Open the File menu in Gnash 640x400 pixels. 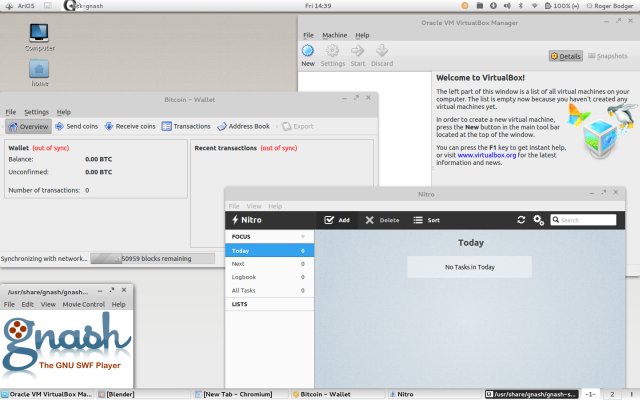(9, 304)
